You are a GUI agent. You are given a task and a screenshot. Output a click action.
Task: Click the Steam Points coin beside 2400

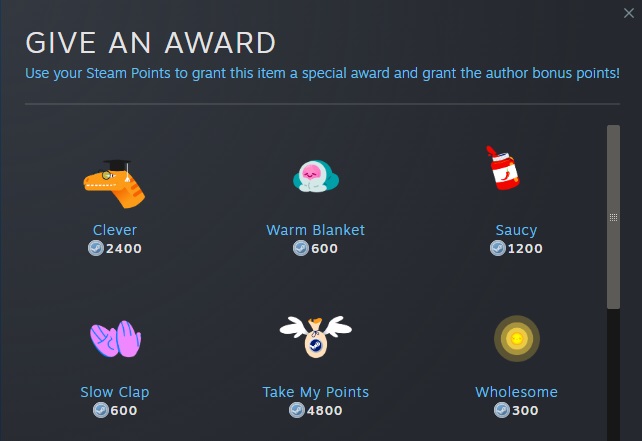click(95, 248)
